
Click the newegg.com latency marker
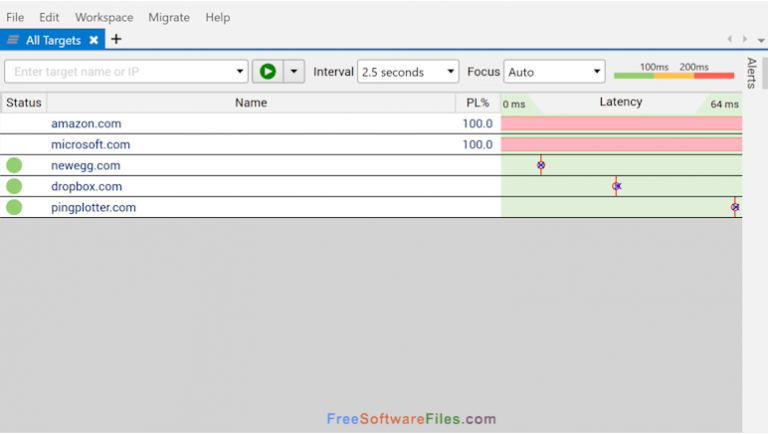coord(541,166)
